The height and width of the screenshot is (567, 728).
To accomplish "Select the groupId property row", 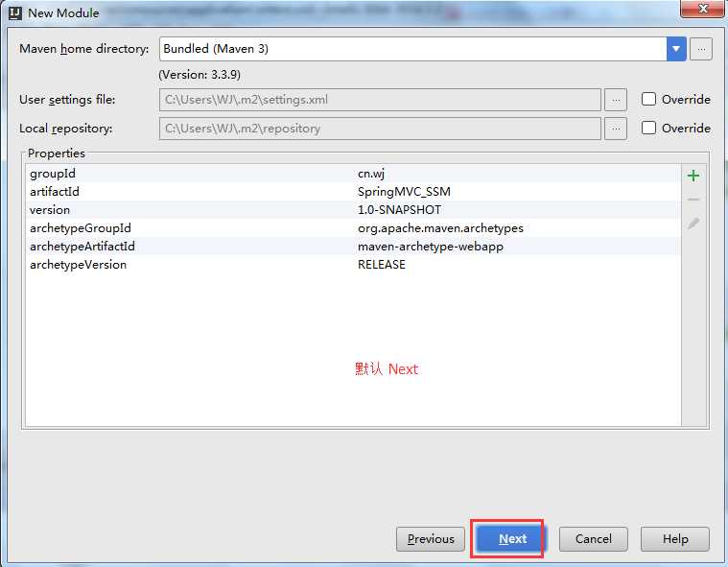I will pyautogui.click(x=353, y=174).
